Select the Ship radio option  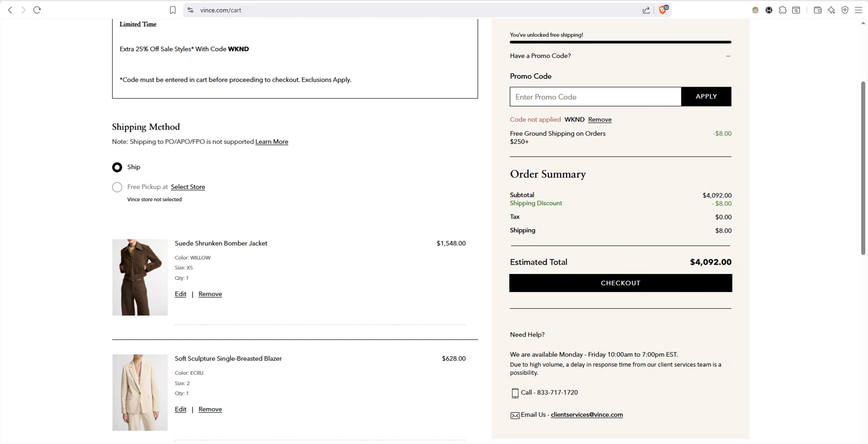point(117,167)
